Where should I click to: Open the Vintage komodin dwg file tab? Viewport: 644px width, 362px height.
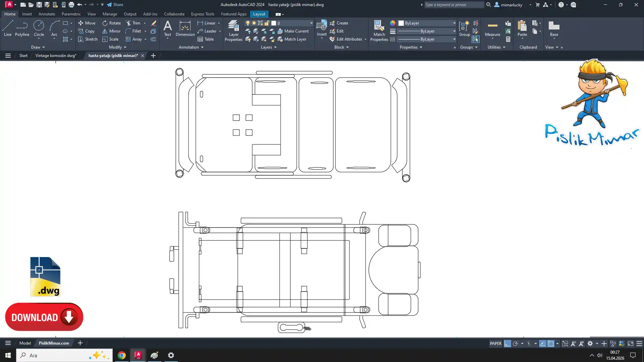pyautogui.click(x=56, y=56)
